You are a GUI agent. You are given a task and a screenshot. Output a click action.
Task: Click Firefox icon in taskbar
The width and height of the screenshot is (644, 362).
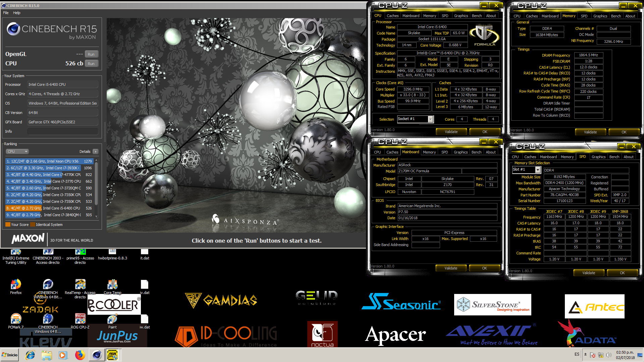80,355
